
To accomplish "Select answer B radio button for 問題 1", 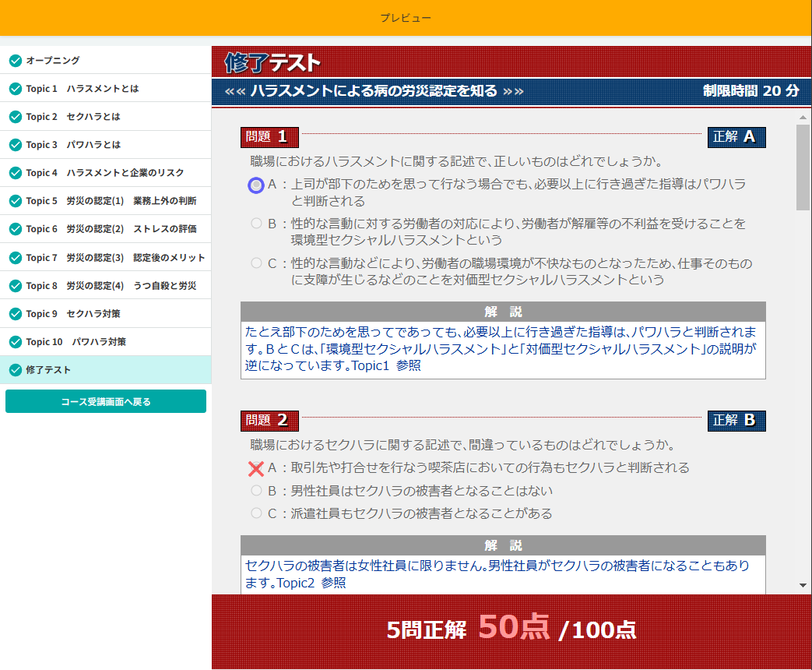I will pos(256,224).
